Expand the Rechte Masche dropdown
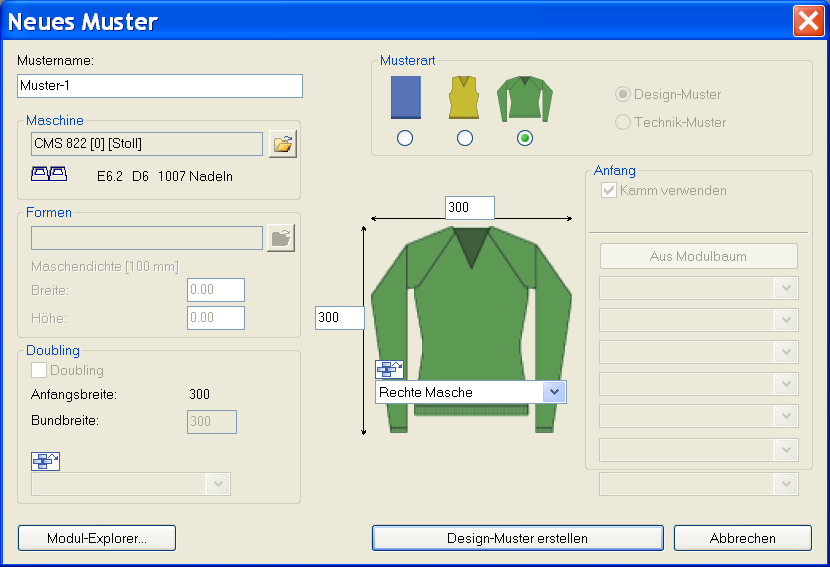Screen dimensions: 830x567 coord(554,392)
